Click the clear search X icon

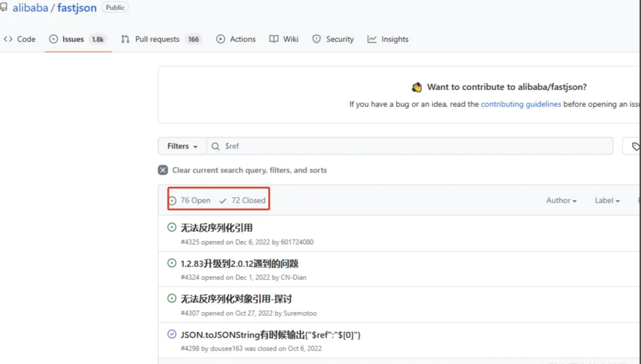point(163,170)
